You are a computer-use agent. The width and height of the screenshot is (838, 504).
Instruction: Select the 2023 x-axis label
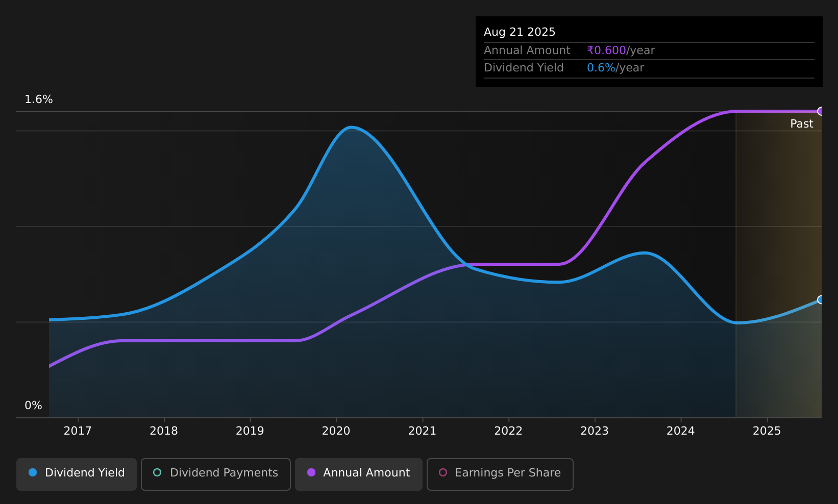click(595, 431)
